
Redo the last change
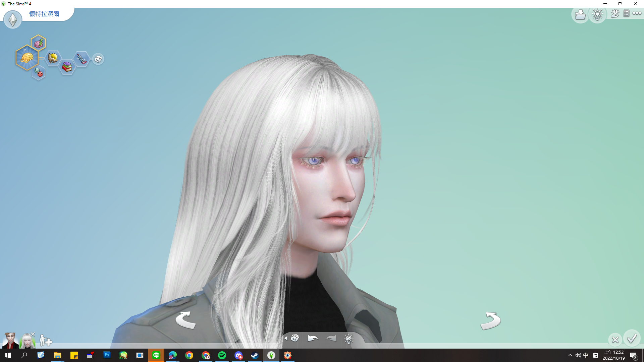click(331, 338)
